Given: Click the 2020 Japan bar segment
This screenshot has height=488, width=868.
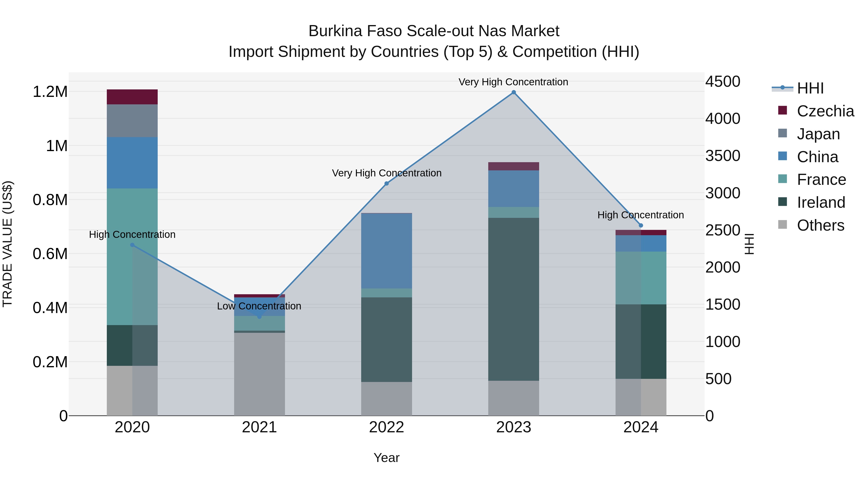Looking at the screenshot, I should click(x=132, y=121).
